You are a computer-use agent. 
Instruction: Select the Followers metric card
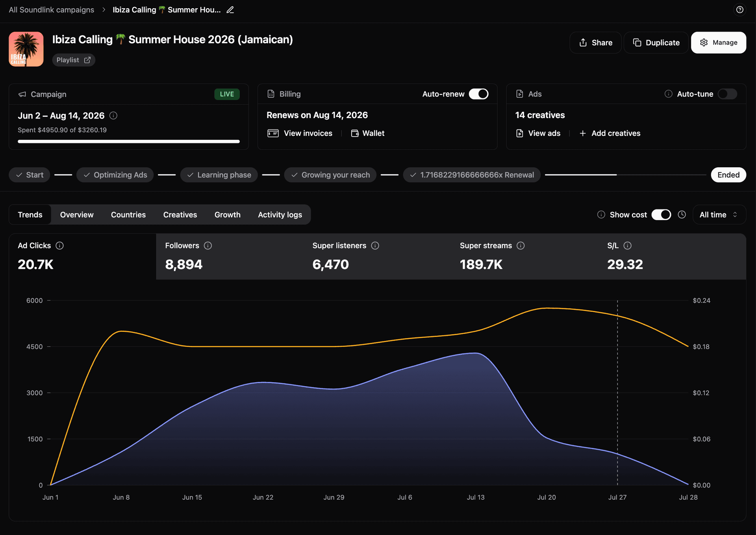230,256
